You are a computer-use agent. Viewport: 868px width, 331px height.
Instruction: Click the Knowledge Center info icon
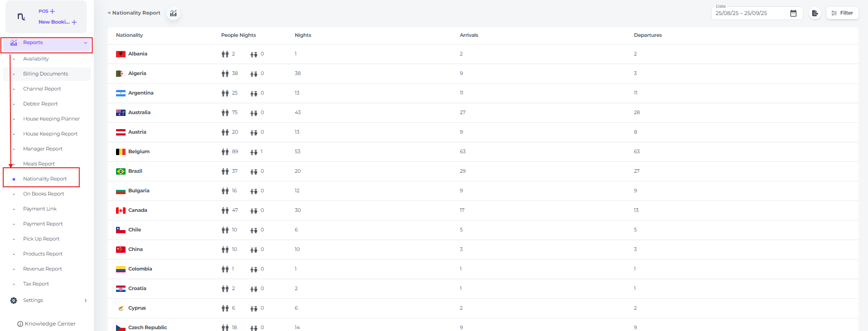[x=20, y=324]
